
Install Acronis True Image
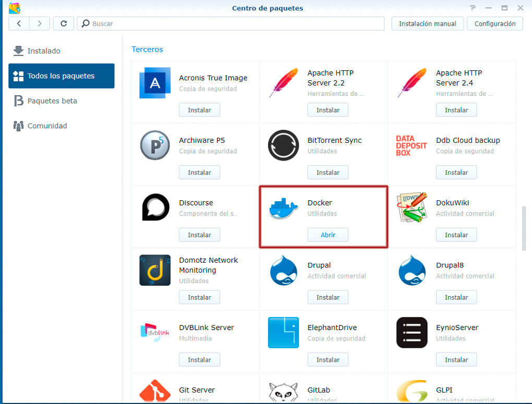199,110
